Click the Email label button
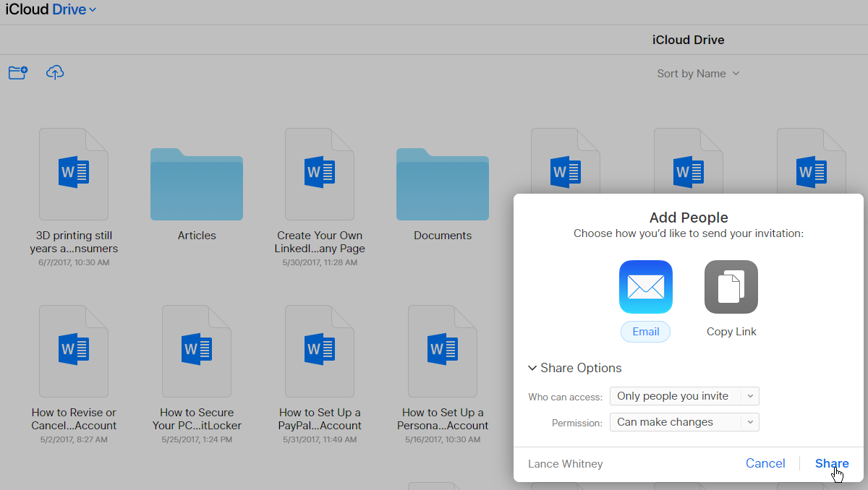868x490 pixels. (x=646, y=332)
